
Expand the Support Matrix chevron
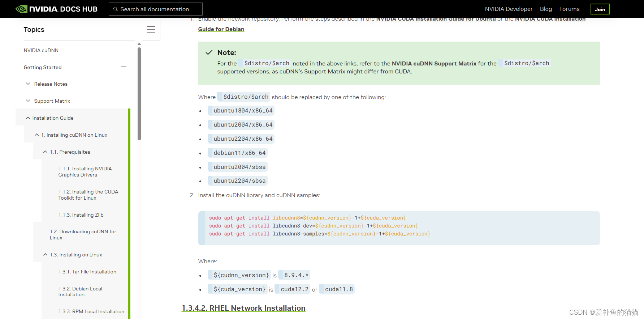click(28, 101)
